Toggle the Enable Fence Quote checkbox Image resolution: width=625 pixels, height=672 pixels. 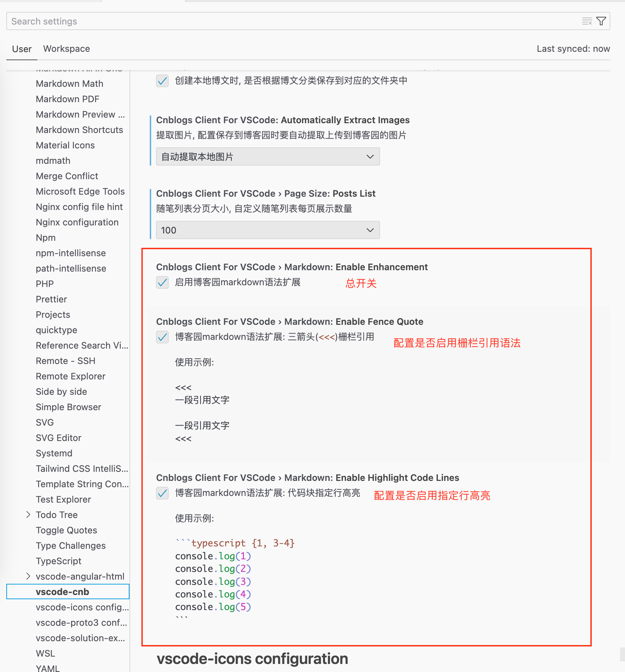tap(162, 337)
